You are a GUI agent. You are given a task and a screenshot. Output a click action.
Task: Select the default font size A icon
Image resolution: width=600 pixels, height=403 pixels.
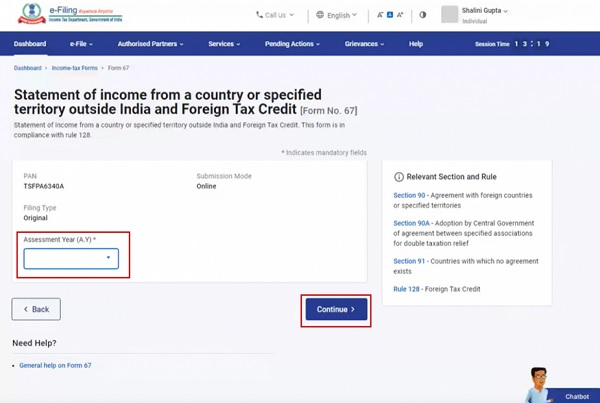point(390,15)
